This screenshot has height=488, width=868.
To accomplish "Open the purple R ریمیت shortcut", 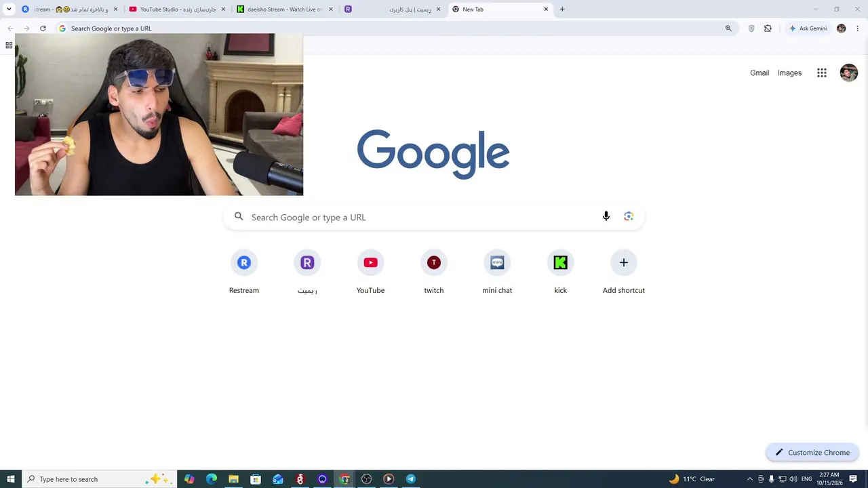I will click(x=307, y=272).
